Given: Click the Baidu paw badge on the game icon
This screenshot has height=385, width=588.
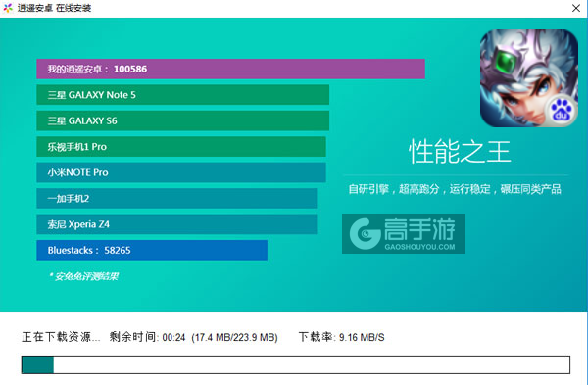Looking at the screenshot, I should pyautogui.click(x=561, y=111).
